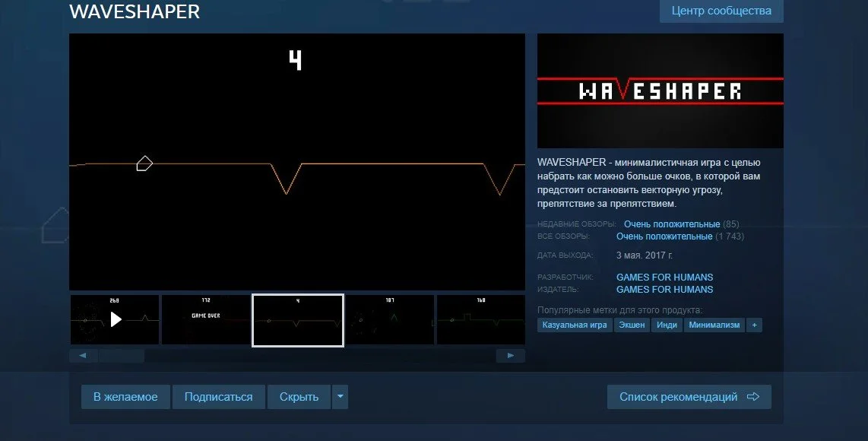Click the right arrow of thumbnail strip

(x=511, y=356)
